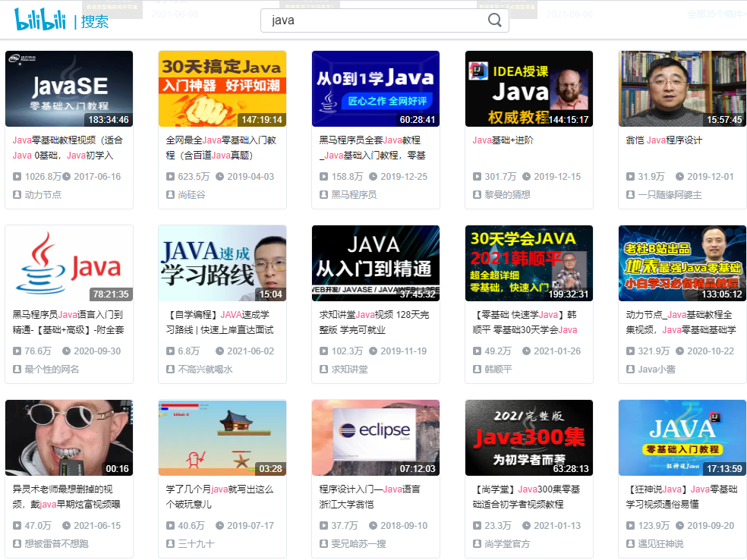The image size is (747, 560).
Task: Open the 30天学会JAVA 2021韩顺平 thumbnail
Action: (529, 263)
